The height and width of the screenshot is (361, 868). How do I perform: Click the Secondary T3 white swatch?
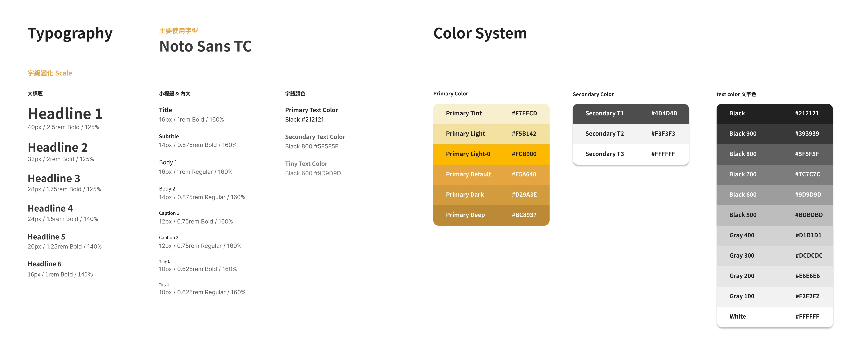[x=631, y=154]
